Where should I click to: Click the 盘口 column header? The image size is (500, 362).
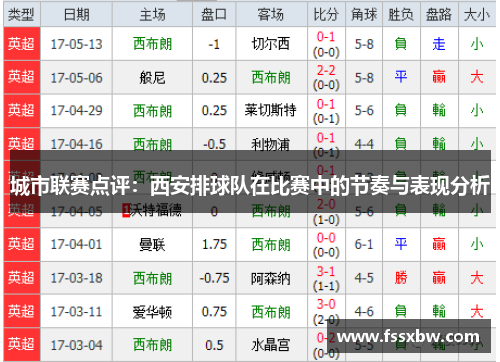click(214, 14)
